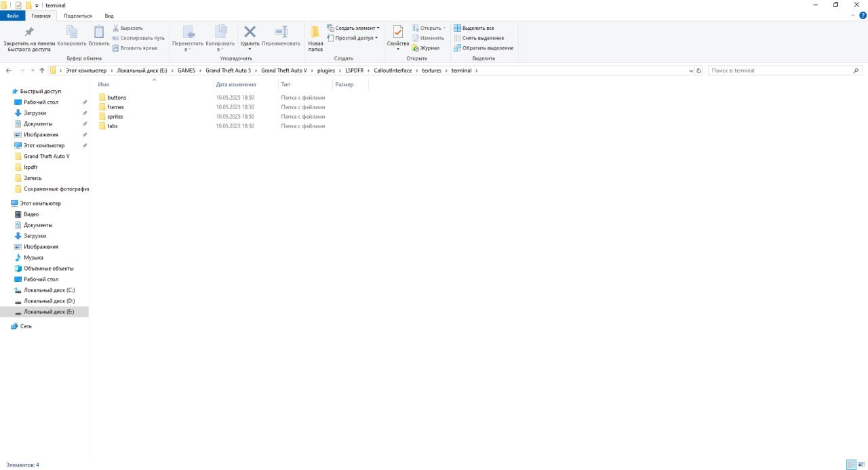Image resolution: width=868 pixels, height=470 pixels.
Task: Go back with the left arrow
Action: tap(9, 71)
